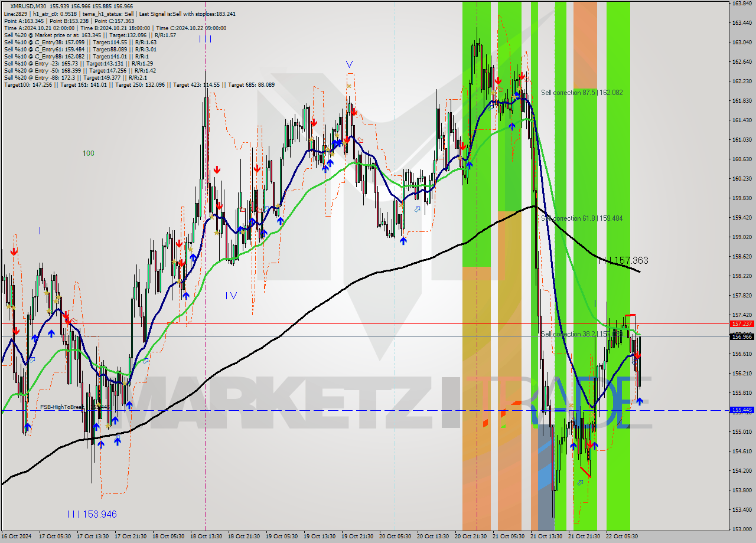Click the 155.810 price axis value
This screenshot has height=543, width=756.
(x=741, y=392)
